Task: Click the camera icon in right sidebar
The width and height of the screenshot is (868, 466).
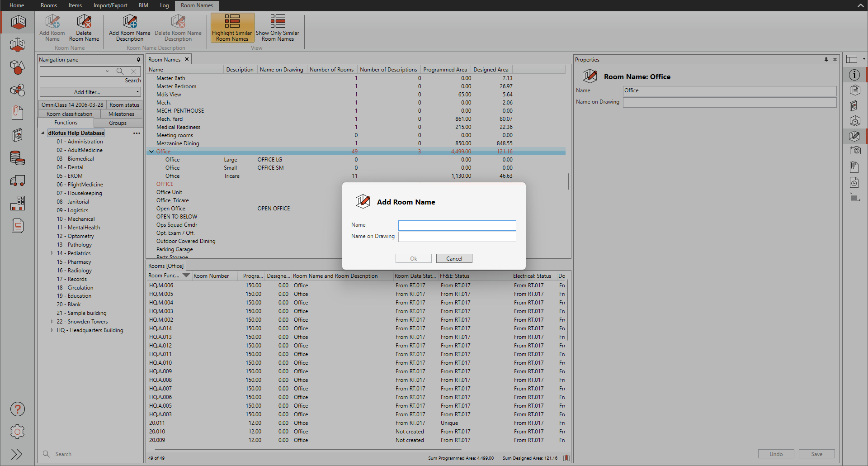Action: click(854, 151)
